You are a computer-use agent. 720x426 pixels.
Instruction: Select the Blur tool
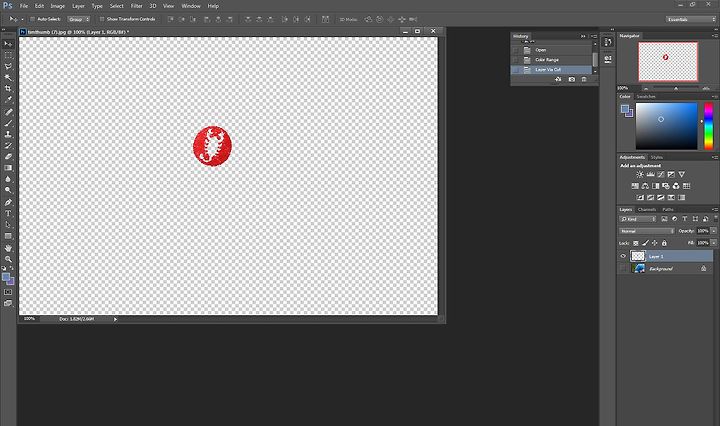pyautogui.click(x=8, y=179)
